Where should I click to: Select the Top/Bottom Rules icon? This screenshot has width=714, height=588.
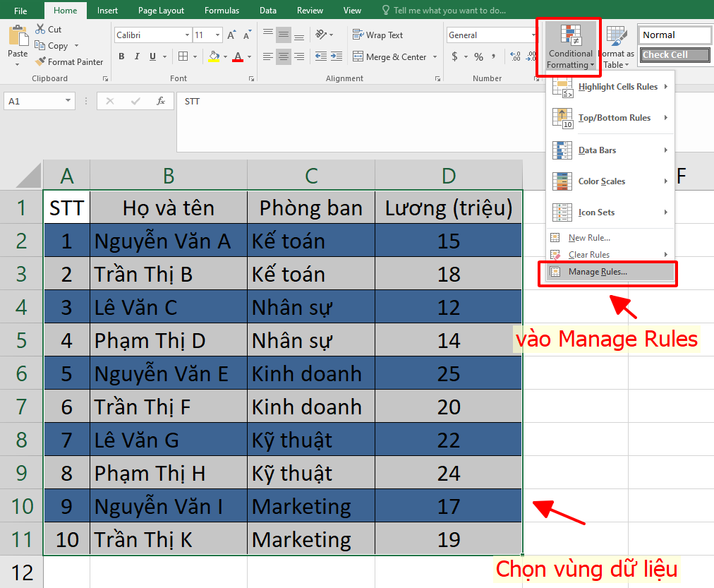pyautogui.click(x=562, y=118)
